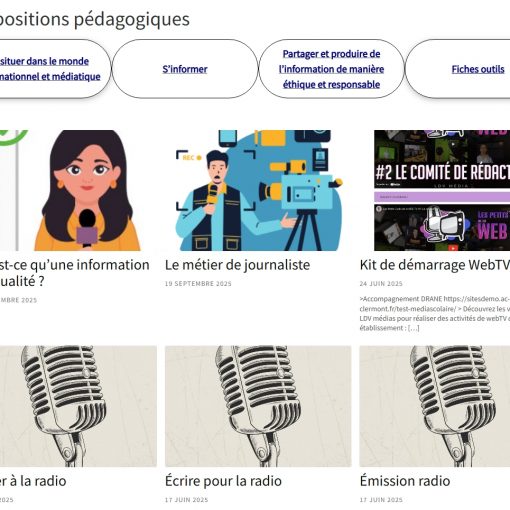Screen dimensions: 510x510
Task: Open the information d'actualité article title
Action: pos(74,273)
